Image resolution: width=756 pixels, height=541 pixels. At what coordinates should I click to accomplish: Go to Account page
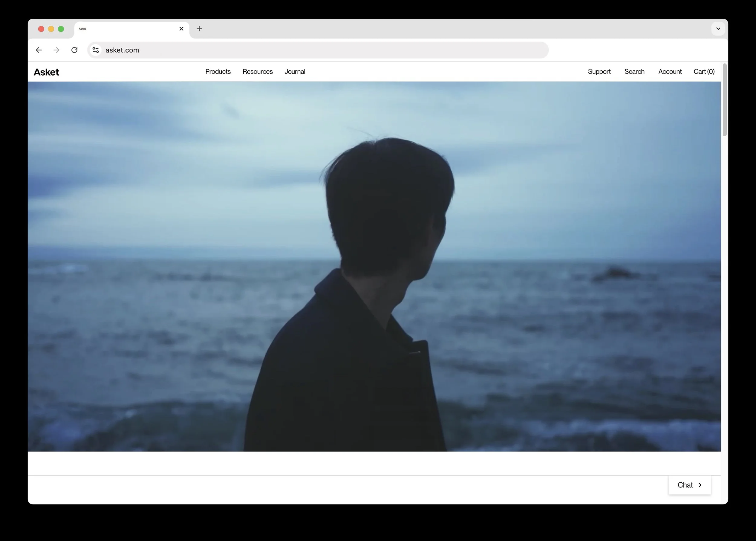(x=670, y=72)
